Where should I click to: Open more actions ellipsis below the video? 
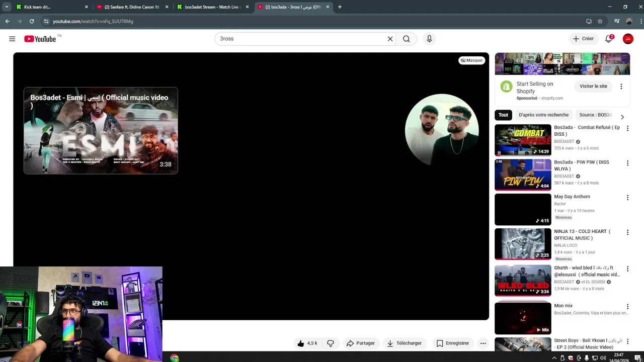(483, 343)
